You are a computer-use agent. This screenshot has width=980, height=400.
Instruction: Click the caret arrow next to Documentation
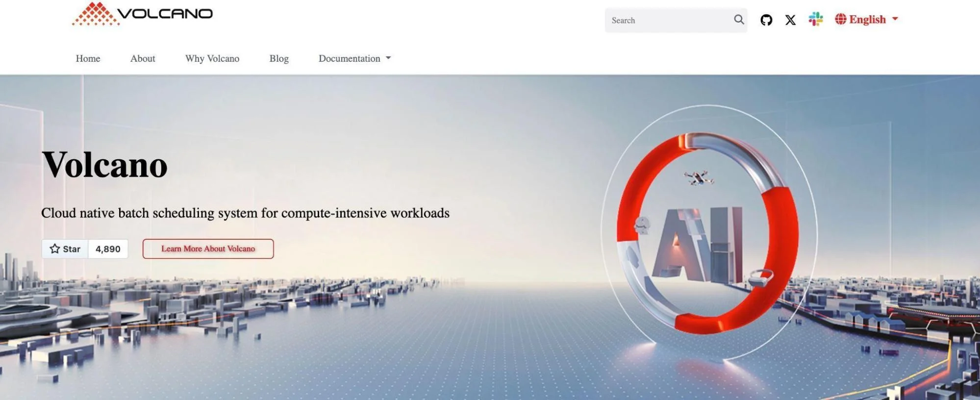(x=389, y=58)
